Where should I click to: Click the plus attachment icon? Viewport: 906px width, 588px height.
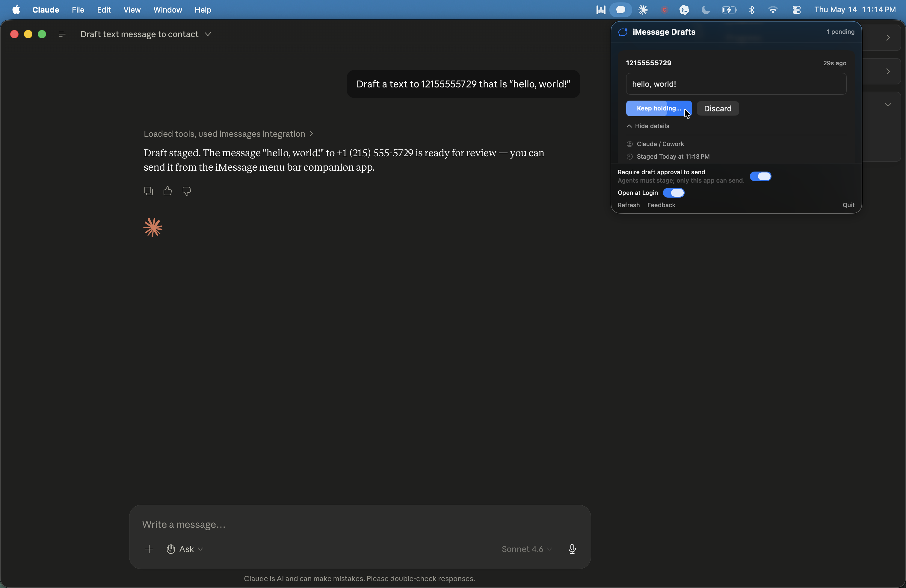(149, 549)
